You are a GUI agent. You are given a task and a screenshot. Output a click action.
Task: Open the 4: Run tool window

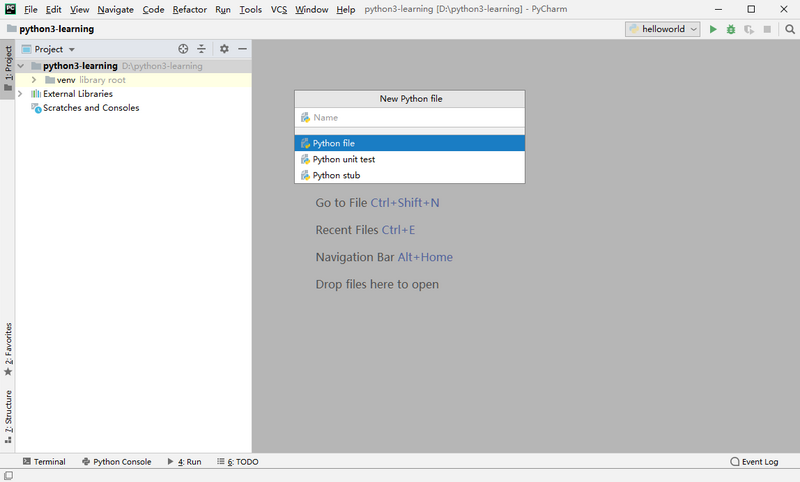(x=184, y=462)
